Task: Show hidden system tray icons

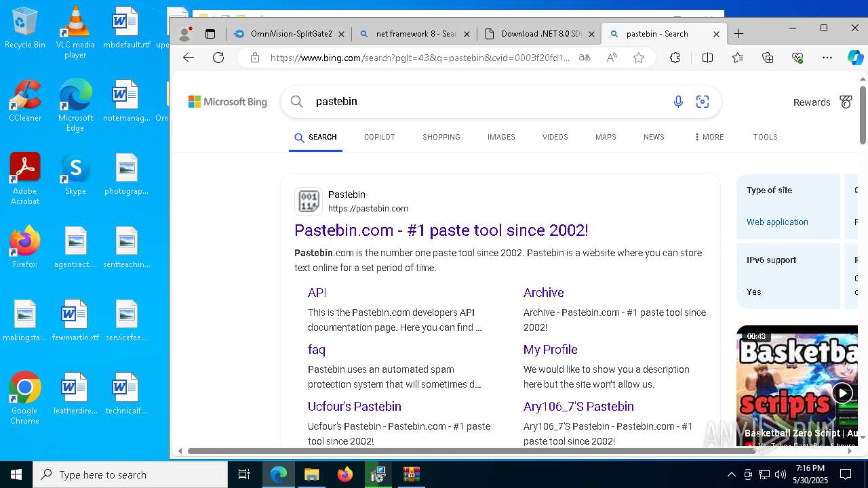Action: (x=731, y=474)
